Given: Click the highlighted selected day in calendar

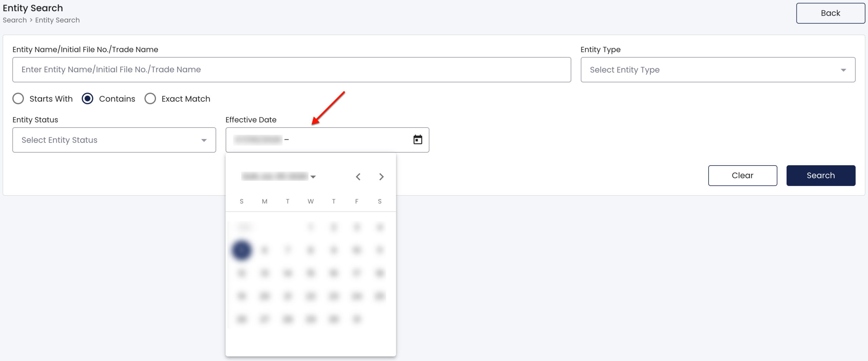Looking at the screenshot, I should 241,250.
